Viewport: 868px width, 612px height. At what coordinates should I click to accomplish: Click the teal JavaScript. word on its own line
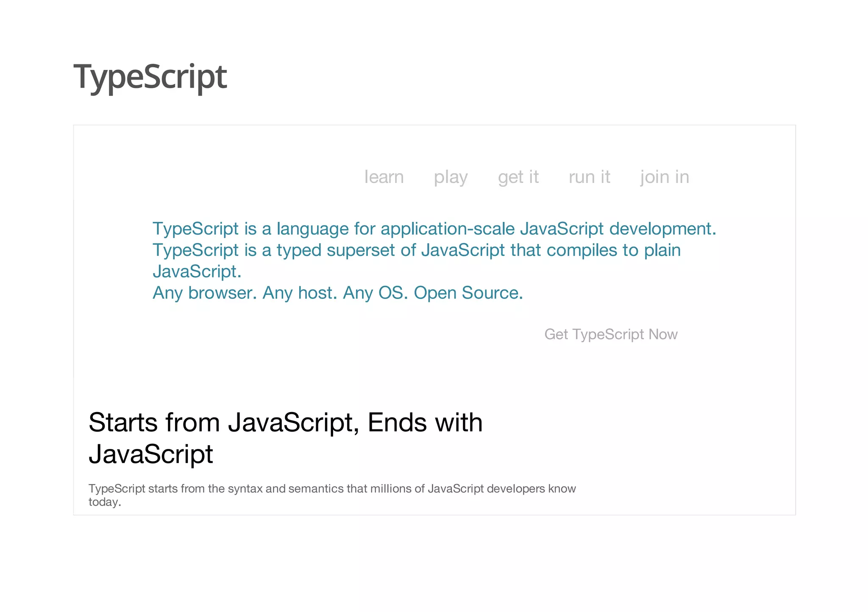click(197, 271)
